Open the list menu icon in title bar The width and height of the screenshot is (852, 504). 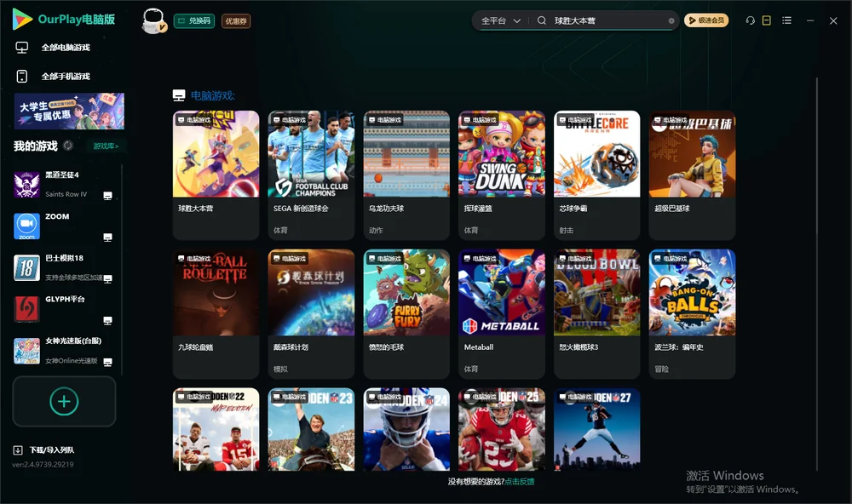(x=786, y=20)
